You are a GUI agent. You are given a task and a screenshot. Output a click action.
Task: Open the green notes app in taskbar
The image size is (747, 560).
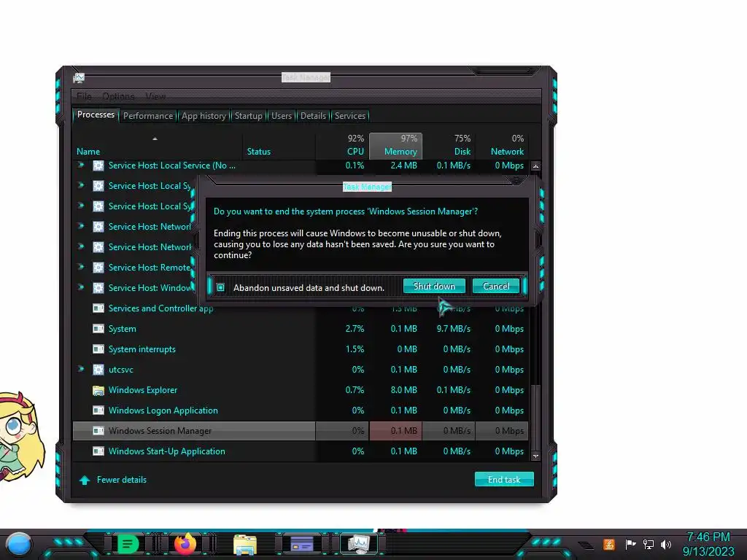coord(128,543)
